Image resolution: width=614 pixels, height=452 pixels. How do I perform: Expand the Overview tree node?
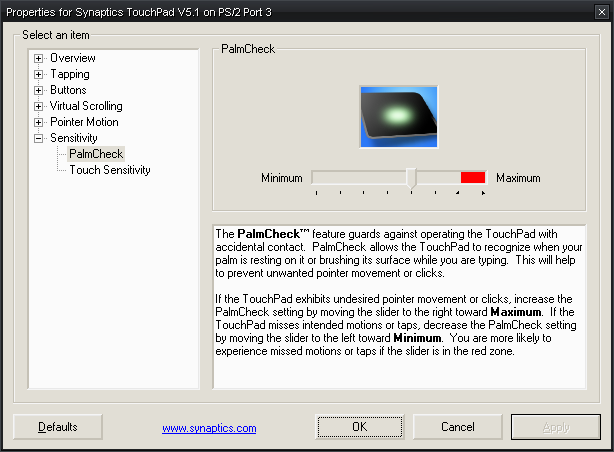(39, 58)
